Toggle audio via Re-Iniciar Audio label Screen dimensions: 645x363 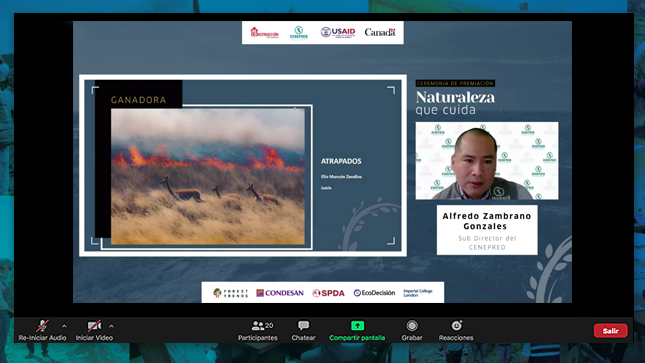click(42, 338)
